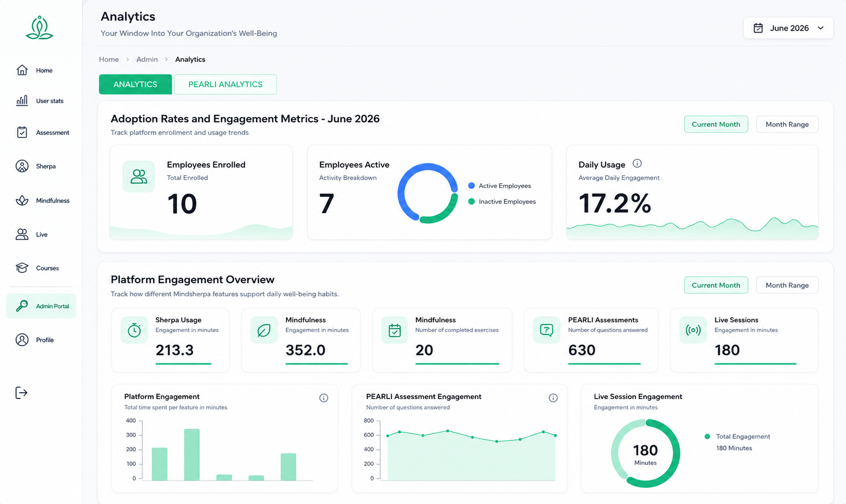Open the Live people sidebar icon
The height and width of the screenshot is (504, 846).
point(22,234)
